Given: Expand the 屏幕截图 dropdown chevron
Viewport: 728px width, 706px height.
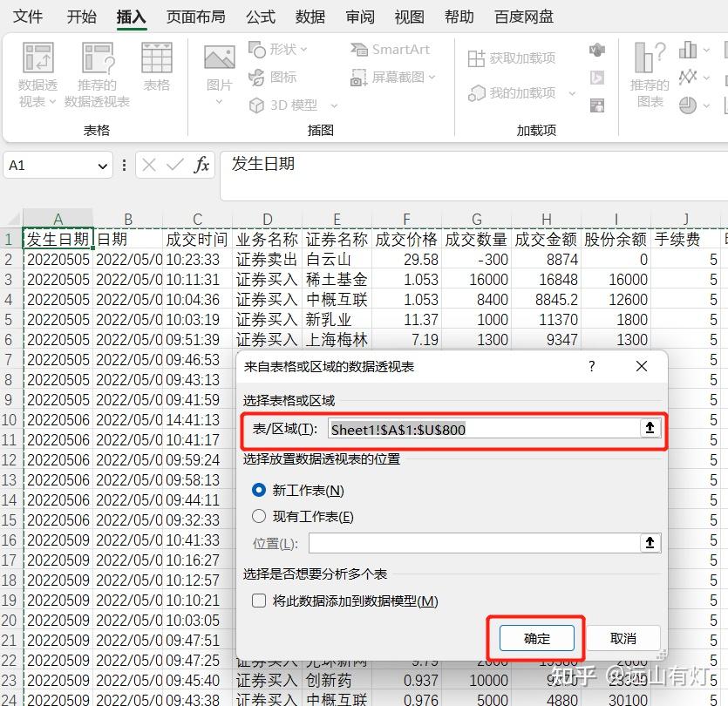Looking at the screenshot, I should click(x=432, y=77).
